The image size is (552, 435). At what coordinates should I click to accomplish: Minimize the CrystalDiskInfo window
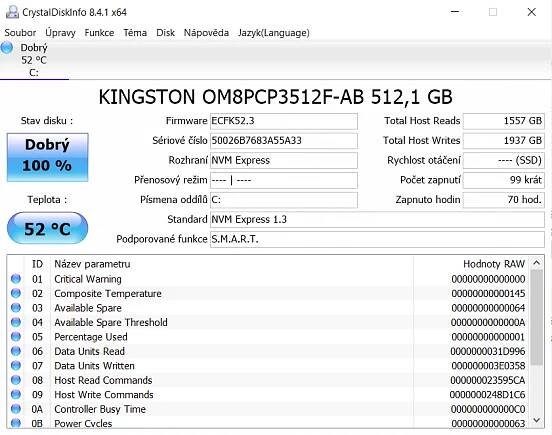(455, 12)
